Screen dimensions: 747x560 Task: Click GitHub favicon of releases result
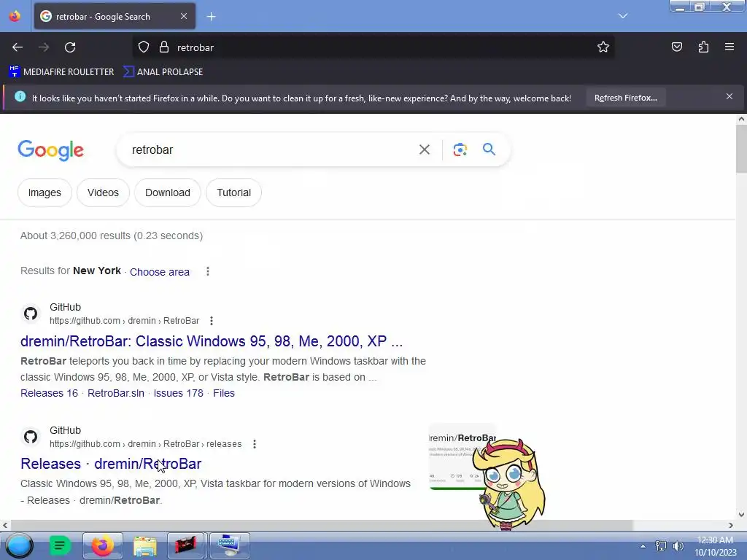[31, 437]
